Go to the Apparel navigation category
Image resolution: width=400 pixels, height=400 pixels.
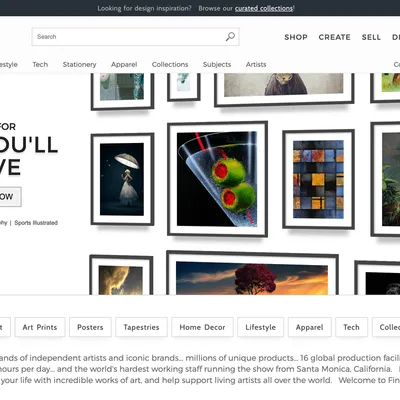click(x=124, y=64)
